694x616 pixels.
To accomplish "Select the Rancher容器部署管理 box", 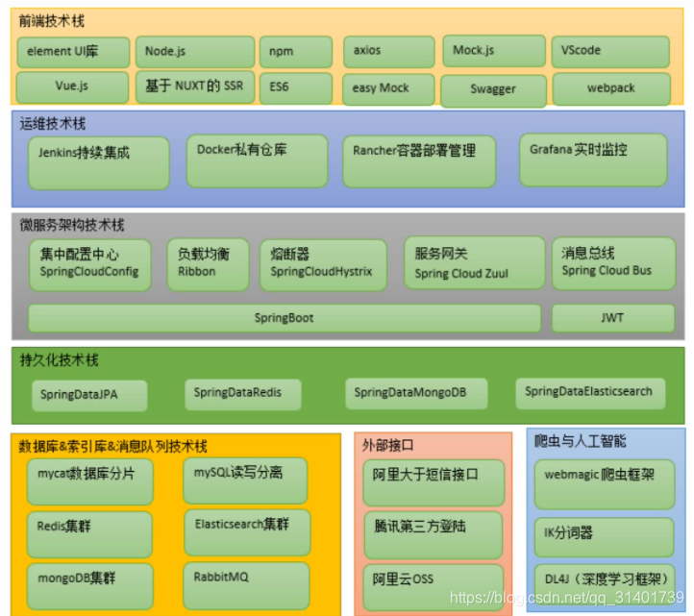I will (419, 161).
